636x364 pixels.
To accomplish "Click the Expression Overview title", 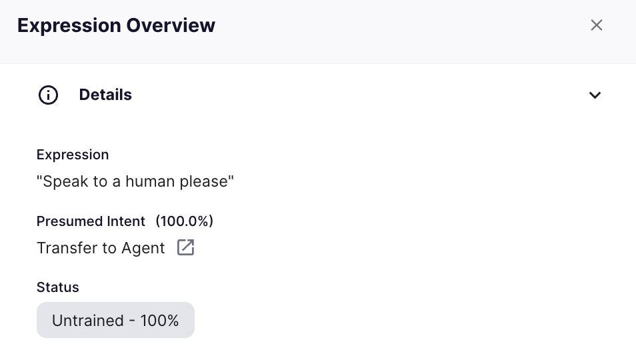I will click(x=116, y=25).
